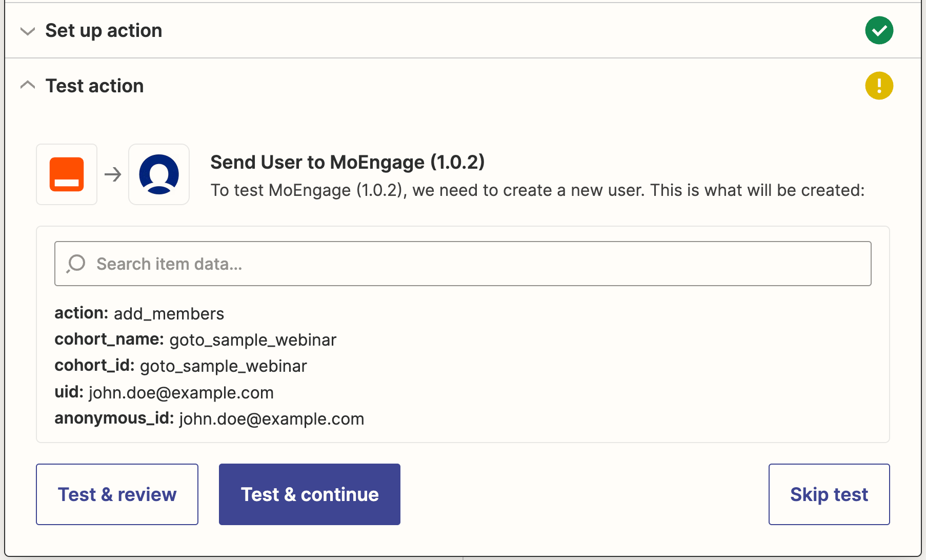Select the action: add_members row
926x560 pixels.
pyautogui.click(x=139, y=313)
